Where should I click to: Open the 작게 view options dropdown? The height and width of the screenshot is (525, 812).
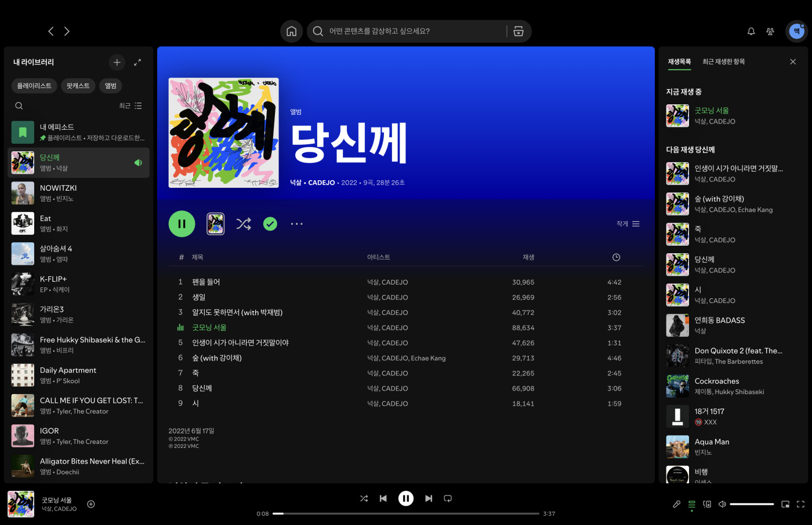tap(628, 224)
